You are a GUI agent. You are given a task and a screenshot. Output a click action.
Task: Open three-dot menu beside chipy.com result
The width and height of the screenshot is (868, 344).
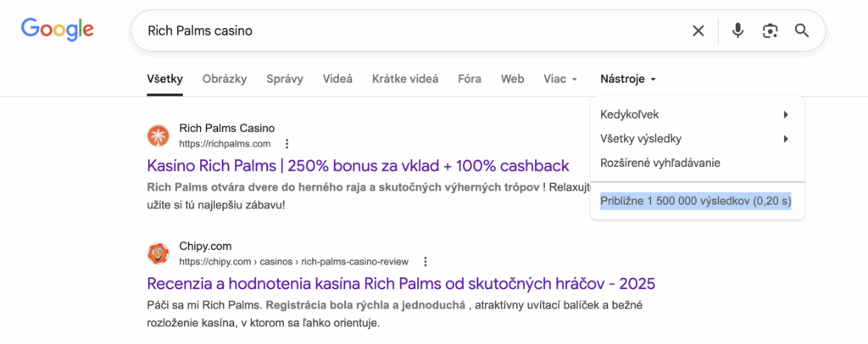point(426,262)
